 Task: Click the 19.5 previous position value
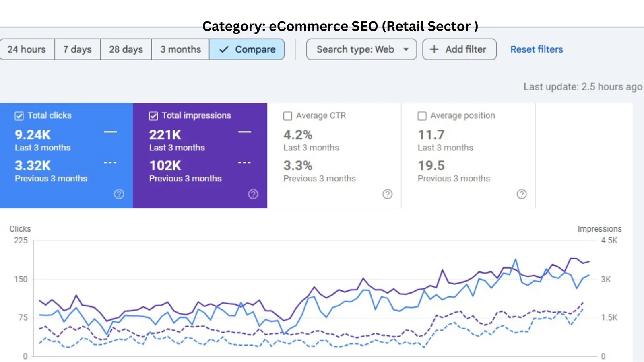(x=431, y=165)
